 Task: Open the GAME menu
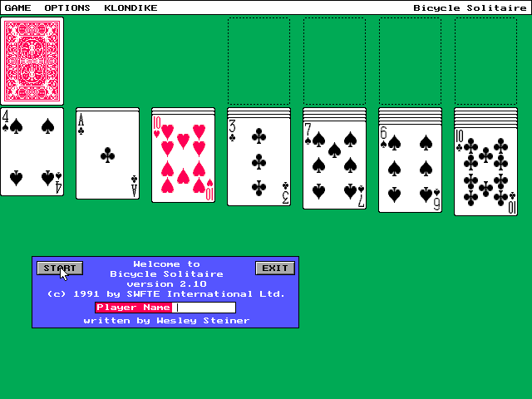pyautogui.click(x=17, y=7)
